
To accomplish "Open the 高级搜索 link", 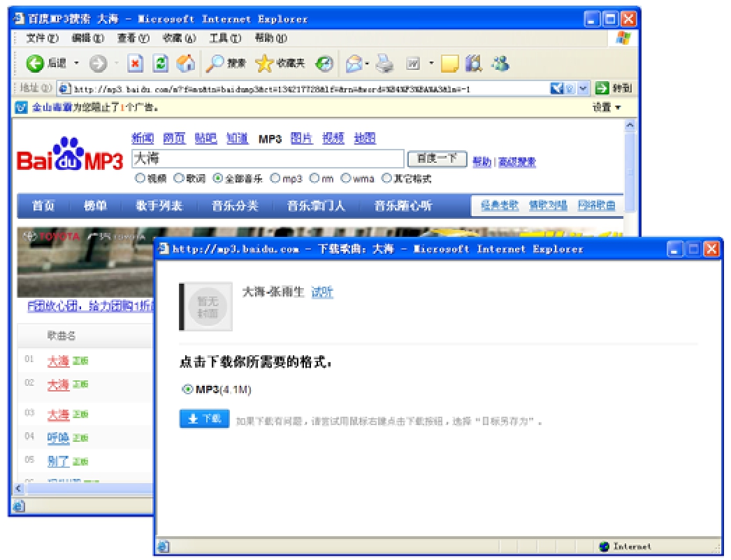I will (x=517, y=162).
